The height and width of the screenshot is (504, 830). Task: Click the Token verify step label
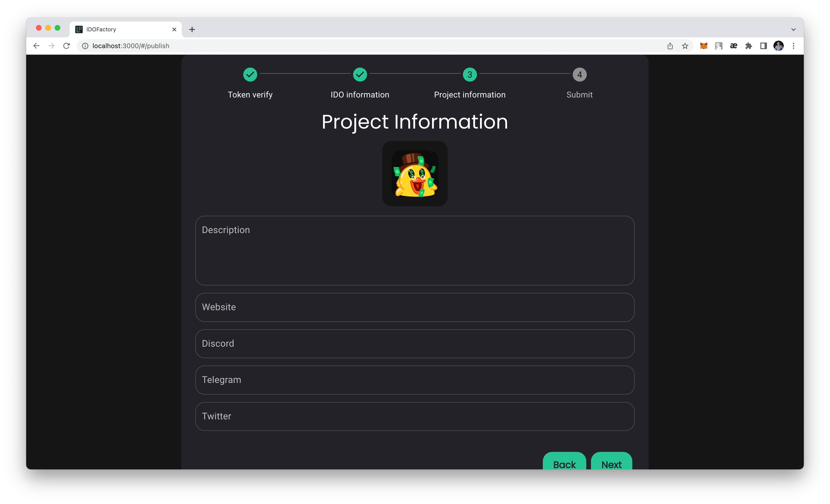(x=250, y=94)
